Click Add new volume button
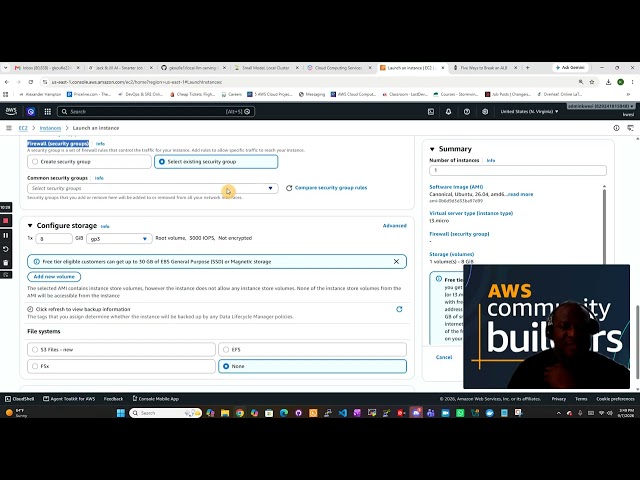 54,277
